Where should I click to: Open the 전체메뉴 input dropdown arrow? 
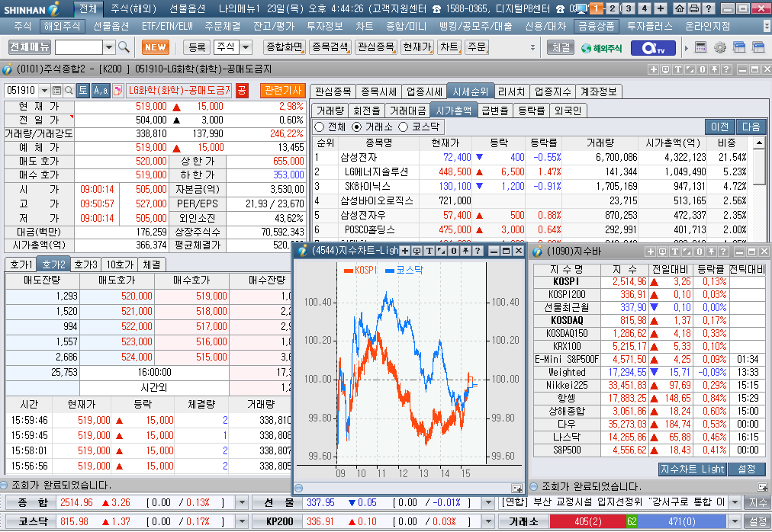[x=109, y=47]
